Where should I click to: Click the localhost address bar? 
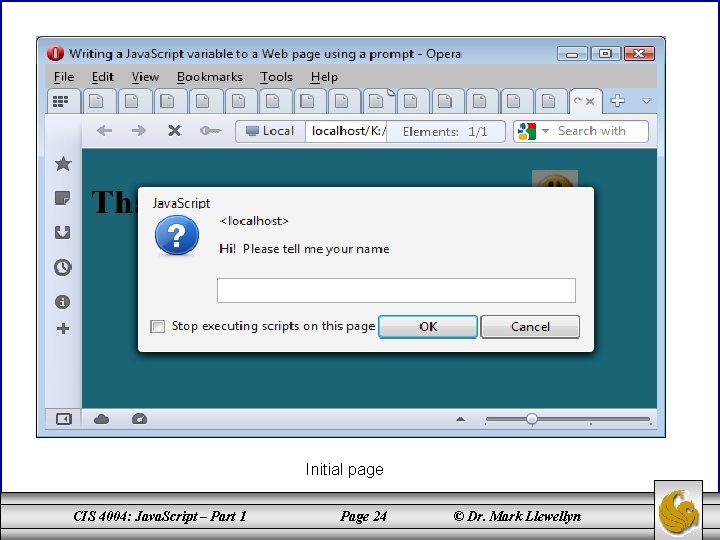pyautogui.click(x=347, y=131)
